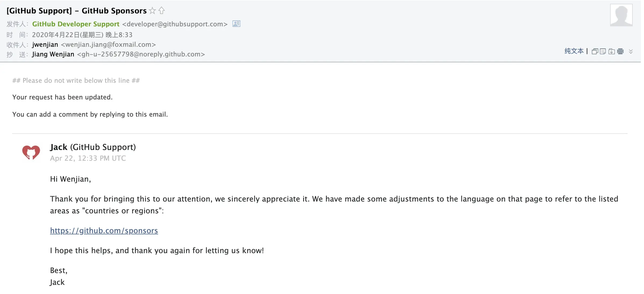Click the Apr 22, 12:33 PM UTC timestamp
Screen dimensions: 644x294
[88, 158]
